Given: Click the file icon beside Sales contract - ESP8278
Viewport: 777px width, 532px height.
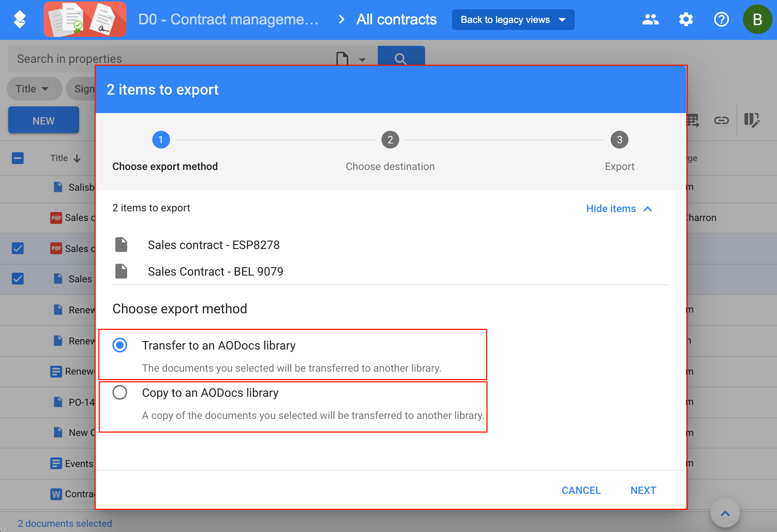Looking at the screenshot, I should (x=121, y=245).
